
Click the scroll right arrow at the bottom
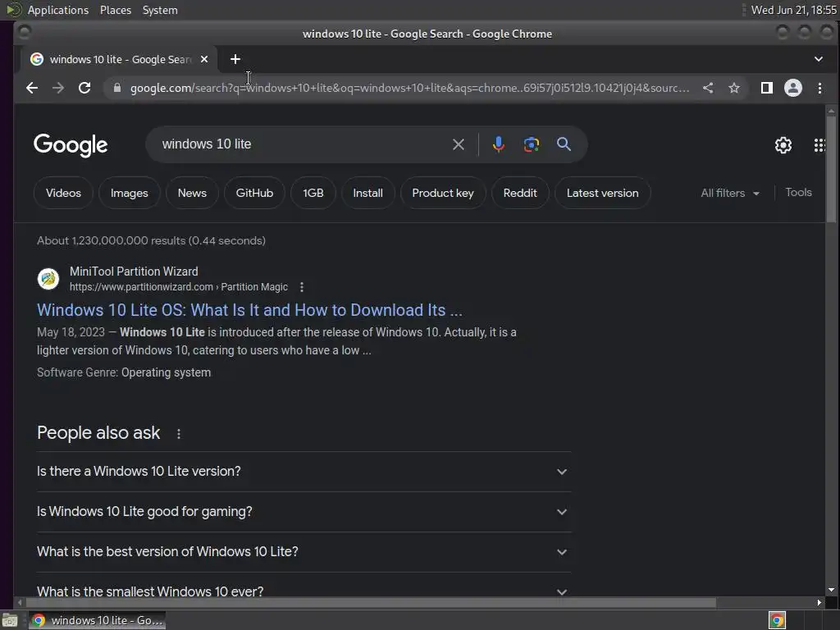click(819, 603)
